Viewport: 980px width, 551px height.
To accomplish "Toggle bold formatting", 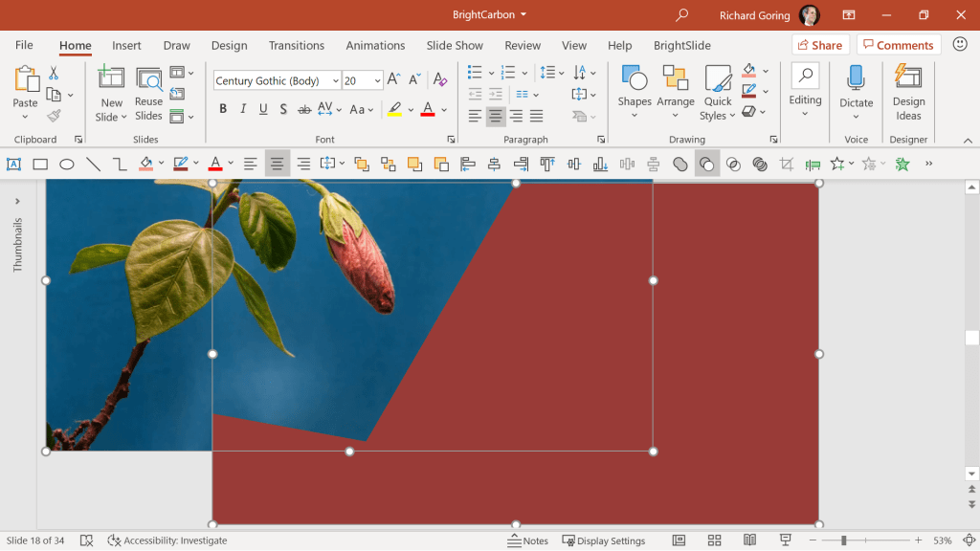I will click(223, 108).
